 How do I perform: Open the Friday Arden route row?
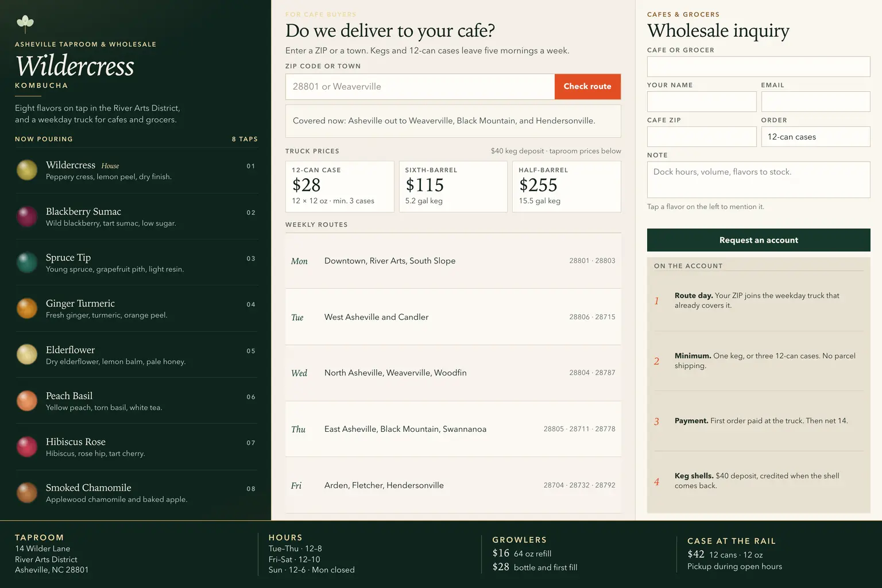(453, 485)
